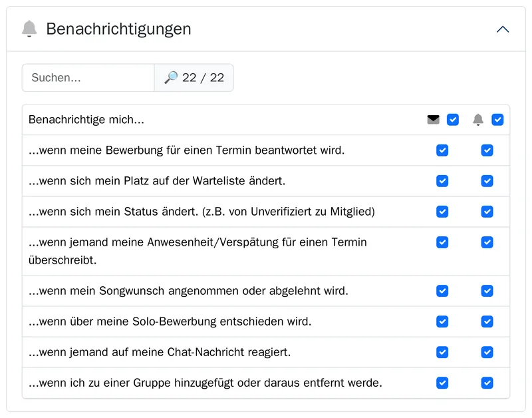The image size is (532, 418).
Task: Click text wenn ich zu einer Gruppe hinzugefügt werde
Action: pyautogui.click(x=205, y=383)
